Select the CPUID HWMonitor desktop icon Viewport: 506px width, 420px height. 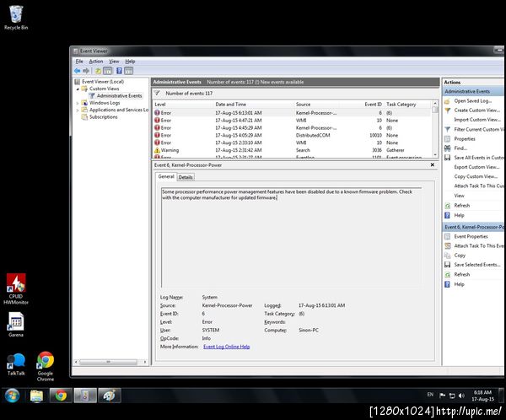pos(16,289)
